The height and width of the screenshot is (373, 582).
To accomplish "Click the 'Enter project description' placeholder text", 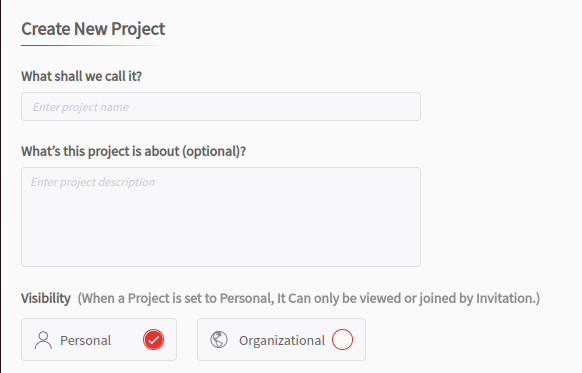I will 93,182.
